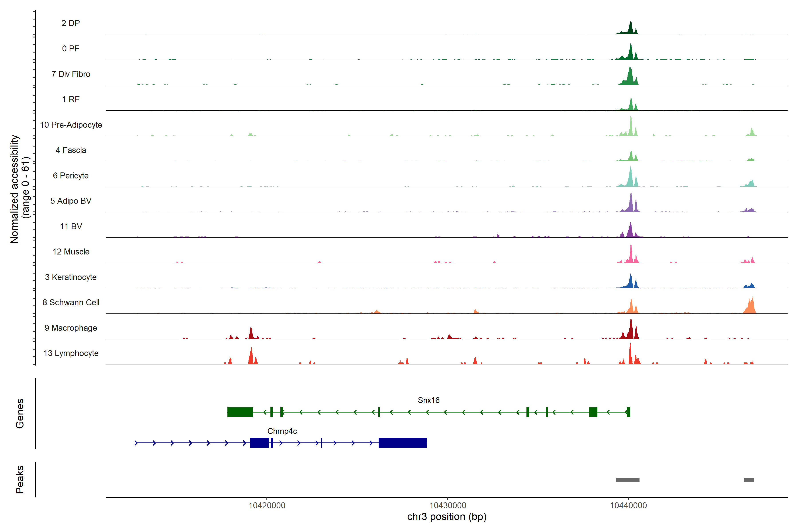Click the tall orange Schwann Cell right peak
798x532 pixels.
751,307
